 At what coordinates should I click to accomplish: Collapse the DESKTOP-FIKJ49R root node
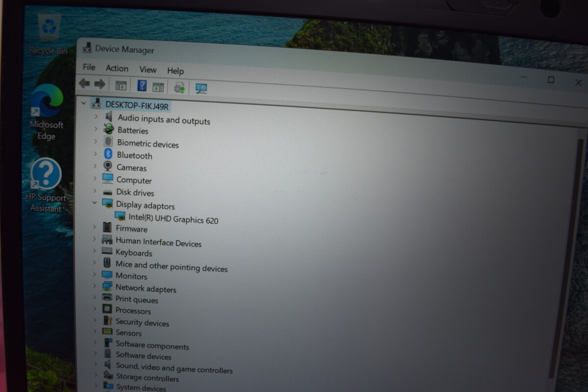(x=83, y=103)
